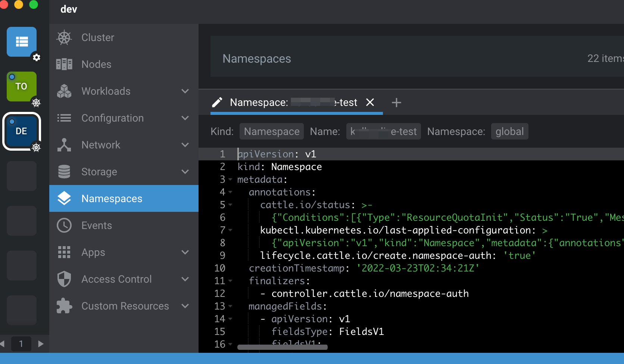Click the 22 items count label
Viewport: 624px width, 364px height.
tap(605, 59)
